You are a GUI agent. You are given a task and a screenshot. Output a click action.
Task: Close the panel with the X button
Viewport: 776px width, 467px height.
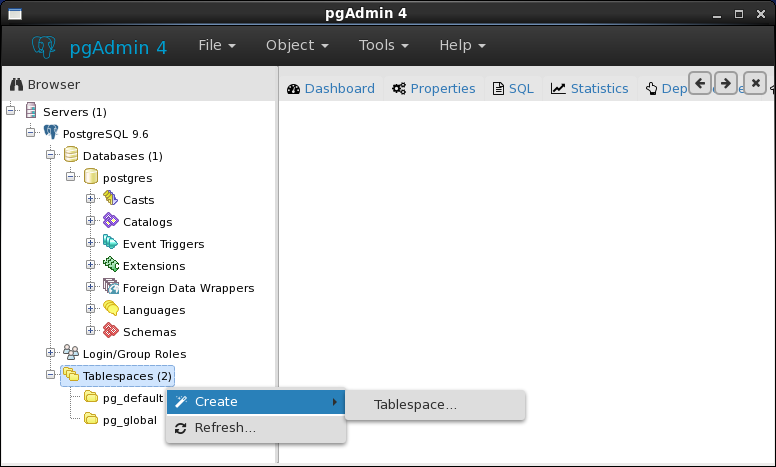tap(755, 83)
